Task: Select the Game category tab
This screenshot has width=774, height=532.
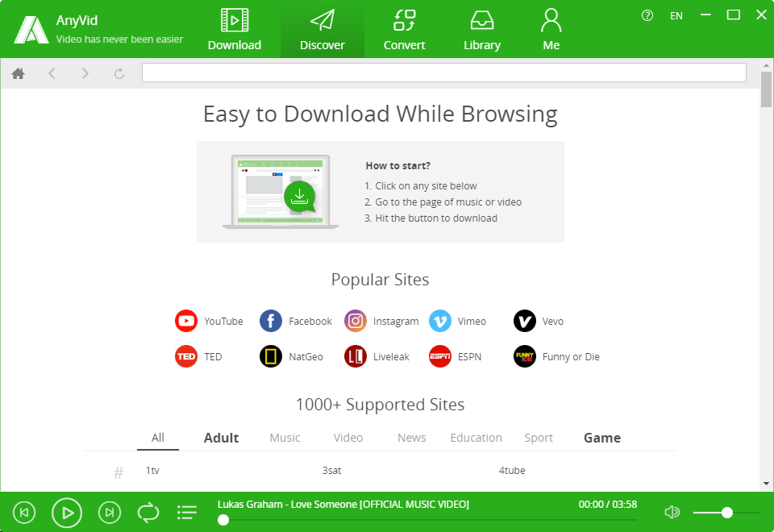Action: (602, 438)
